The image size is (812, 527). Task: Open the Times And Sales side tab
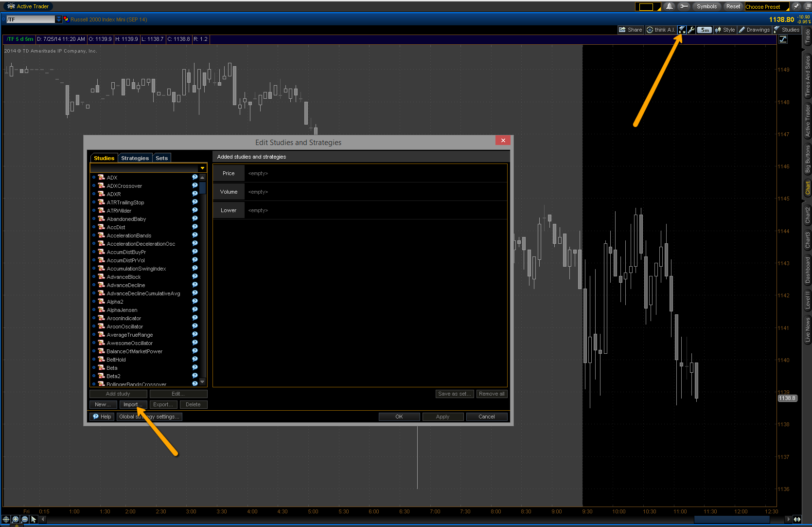[x=808, y=75]
